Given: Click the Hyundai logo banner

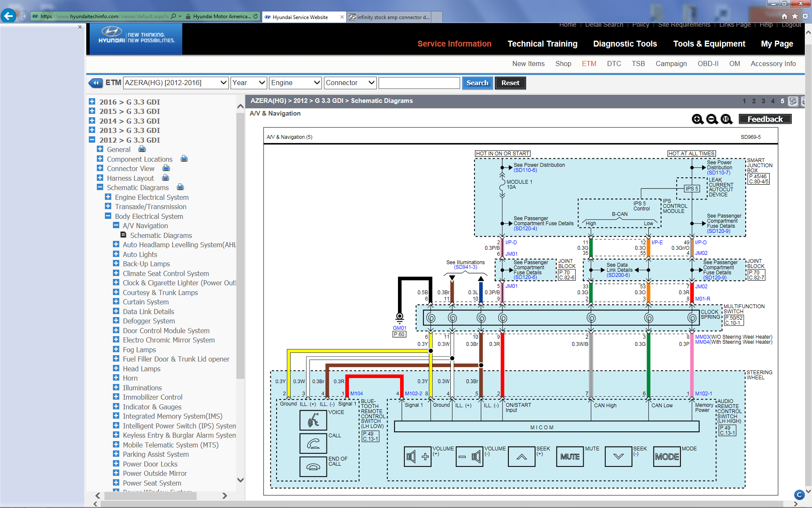Looking at the screenshot, I should click(136, 39).
